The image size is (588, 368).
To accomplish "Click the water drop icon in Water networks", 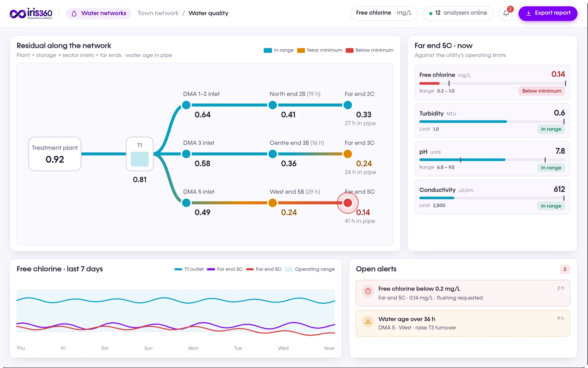I will 74,13.
